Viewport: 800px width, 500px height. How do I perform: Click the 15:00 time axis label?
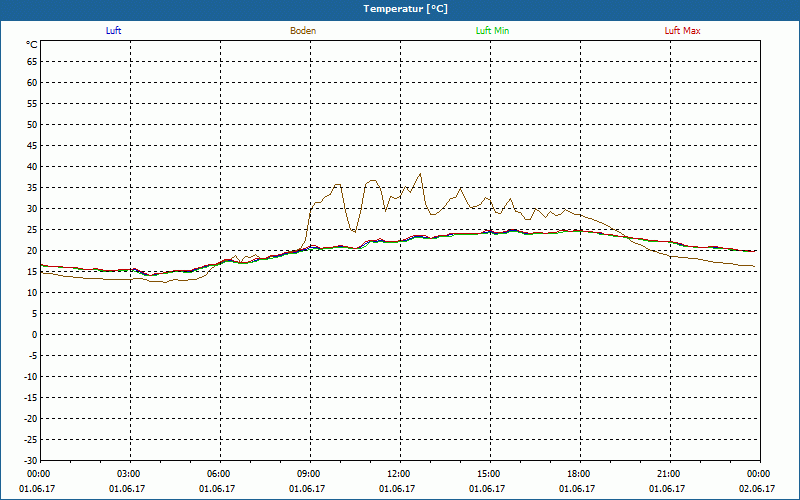pyautogui.click(x=490, y=474)
